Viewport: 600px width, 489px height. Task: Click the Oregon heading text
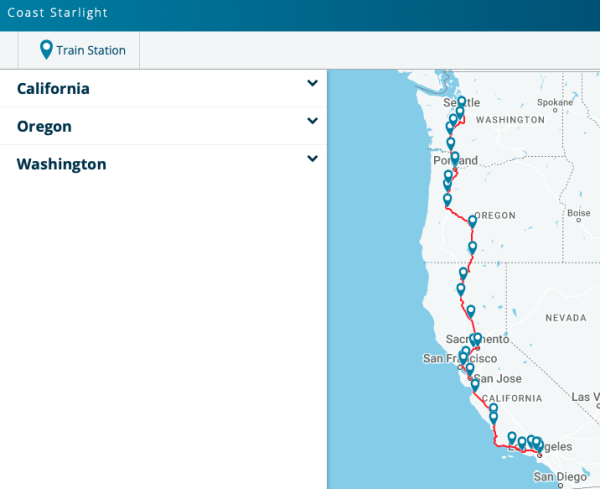click(44, 126)
